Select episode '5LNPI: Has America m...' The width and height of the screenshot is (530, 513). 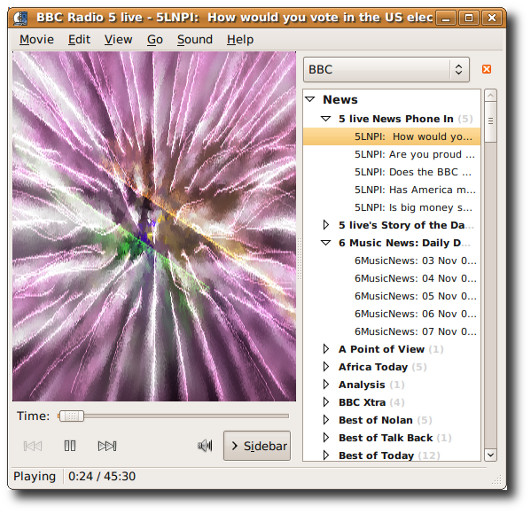click(x=391, y=190)
